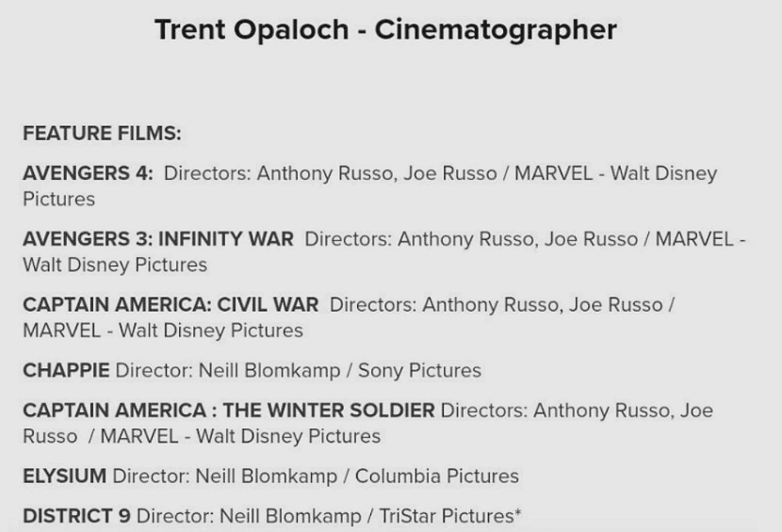Click the CAPTAIN AMERICA: CIVIL WAR title
The image size is (782, 532).
(171, 305)
